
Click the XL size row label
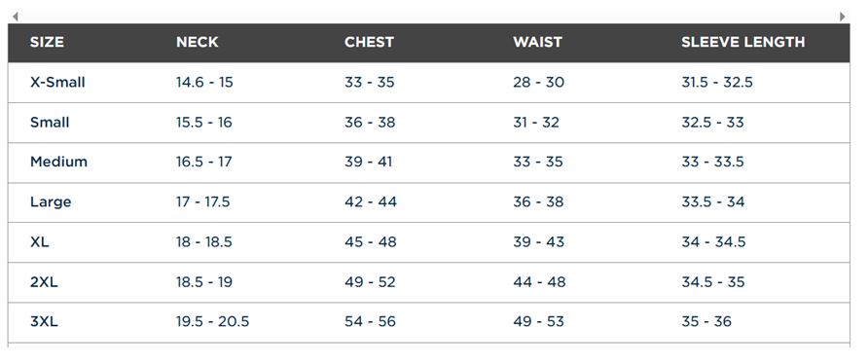pyautogui.click(x=39, y=241)
